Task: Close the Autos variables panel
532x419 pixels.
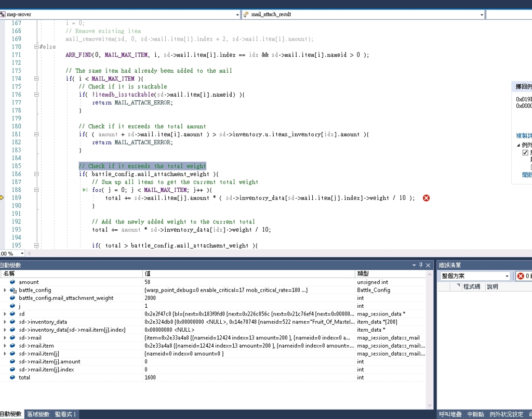Action: click(x=428, y=265)
